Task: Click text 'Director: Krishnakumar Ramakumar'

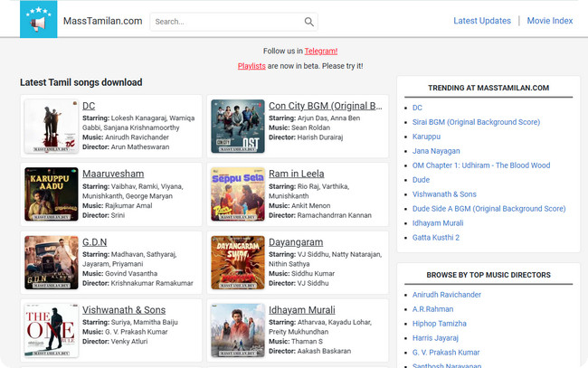Action: click(138, 283)
